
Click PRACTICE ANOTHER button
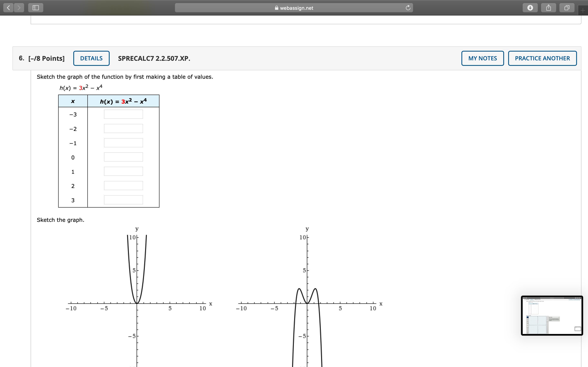point(542,58)
